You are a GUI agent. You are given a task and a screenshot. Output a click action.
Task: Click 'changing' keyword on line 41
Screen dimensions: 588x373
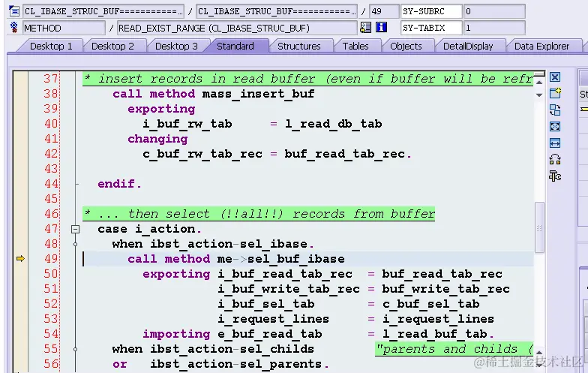(157, 140)
